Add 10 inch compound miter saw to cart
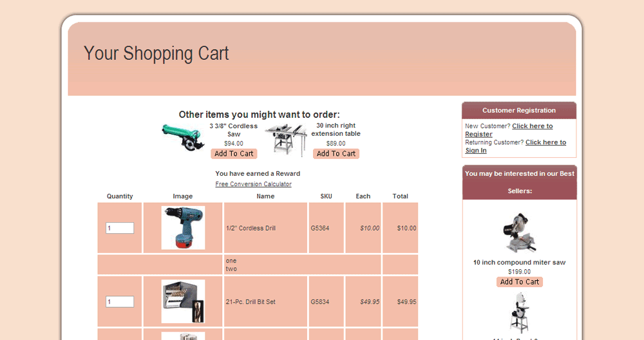 (x=520, y=282)
